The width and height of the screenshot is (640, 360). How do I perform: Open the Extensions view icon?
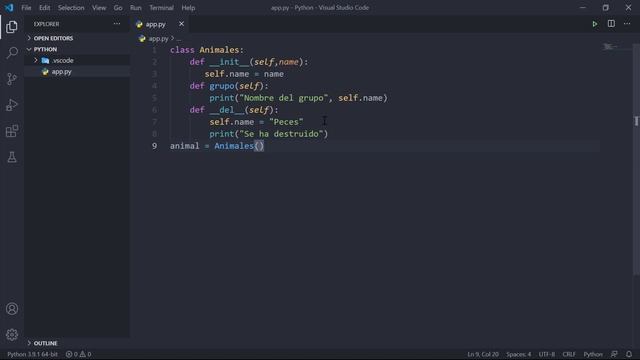click(12, 131)
